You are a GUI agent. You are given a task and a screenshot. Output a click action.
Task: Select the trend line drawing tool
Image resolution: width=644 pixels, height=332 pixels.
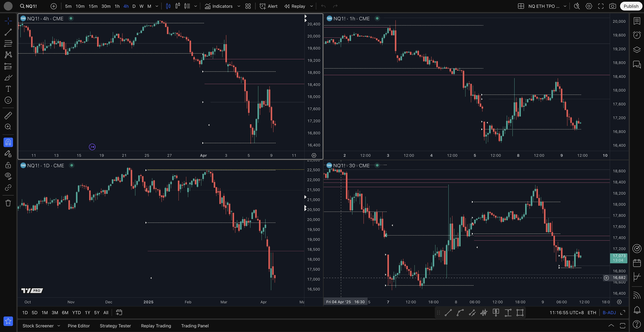[8, 32]
